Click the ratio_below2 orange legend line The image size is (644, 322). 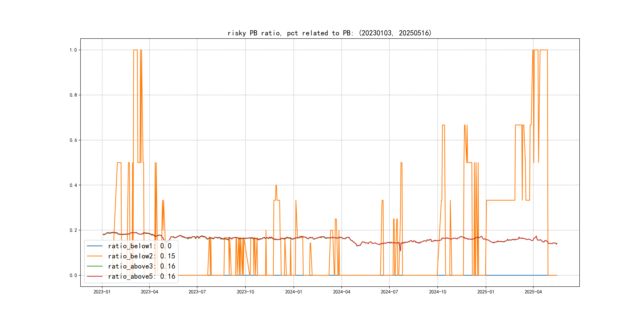pos(94,256)
